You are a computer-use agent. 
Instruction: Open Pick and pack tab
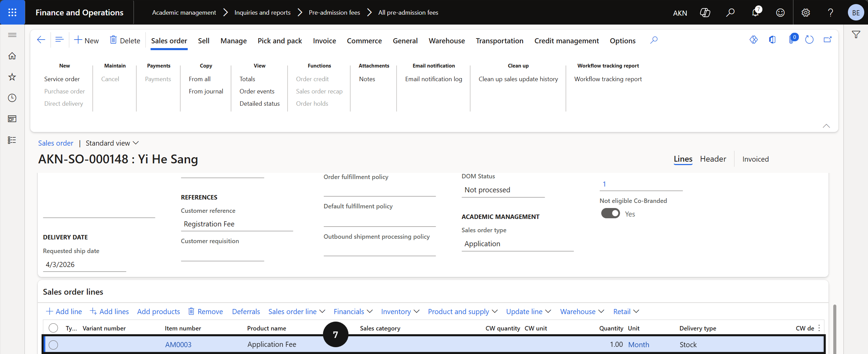(x=280, y=41)
